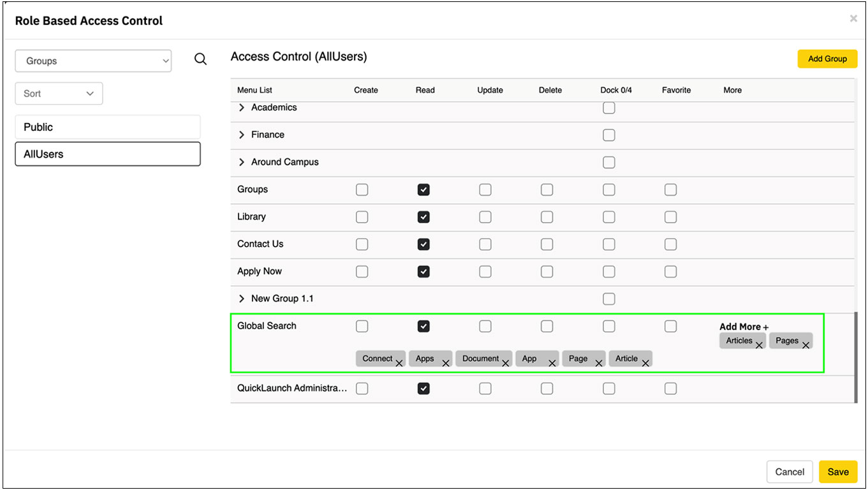Remove Pages from the More column
868x490 pixels.
pyautogui.click(x=806, y=344)
